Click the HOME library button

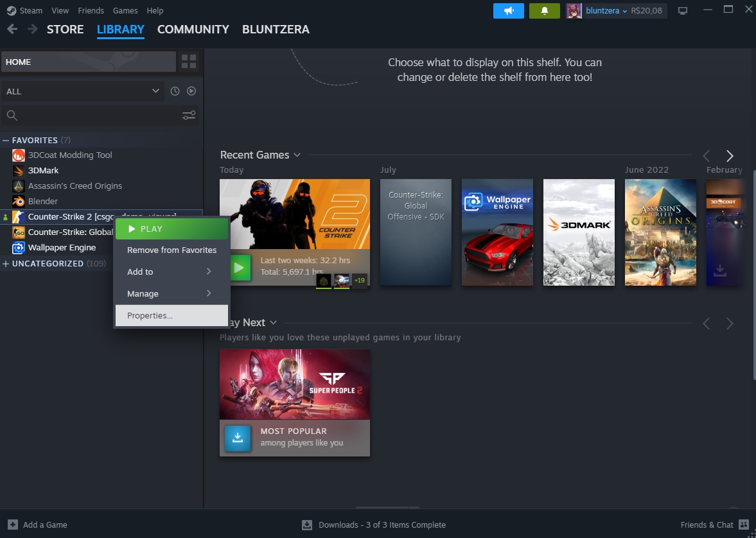point(89,62)
